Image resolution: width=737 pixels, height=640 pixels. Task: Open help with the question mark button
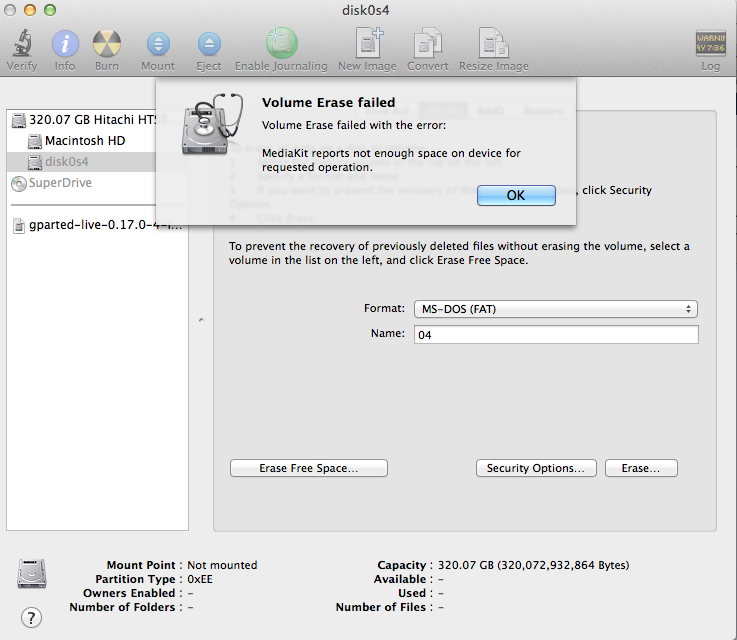tap(31, 618)
